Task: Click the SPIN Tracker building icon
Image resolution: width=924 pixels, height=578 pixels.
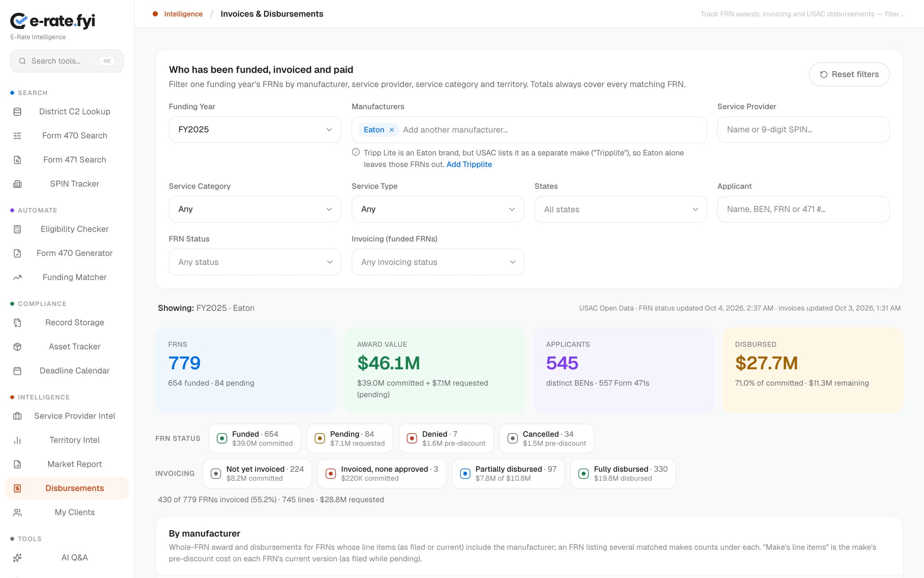Action: pos(17,184)
